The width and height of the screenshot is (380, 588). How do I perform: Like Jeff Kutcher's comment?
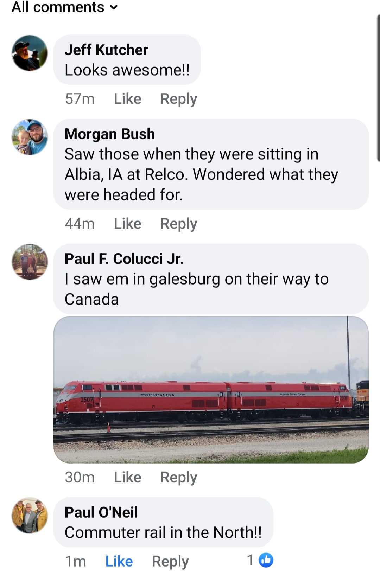click(x=127, y=99)
